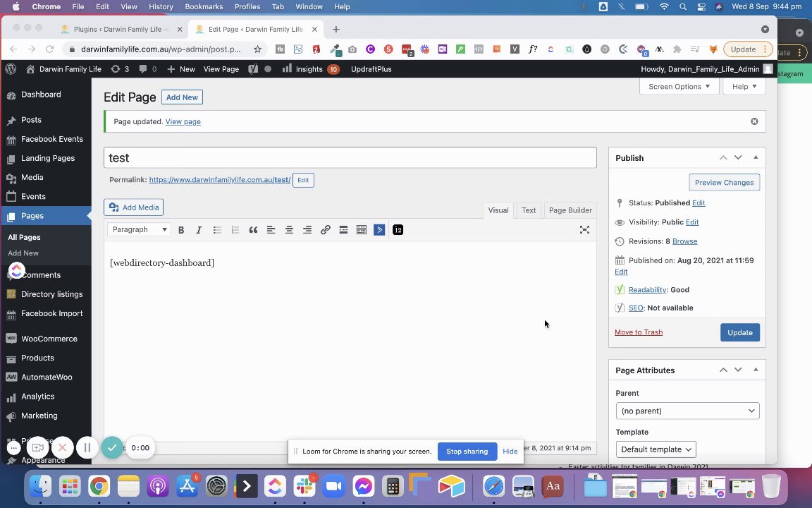Dismiss the Page updated notice

[x=754, y=121]
